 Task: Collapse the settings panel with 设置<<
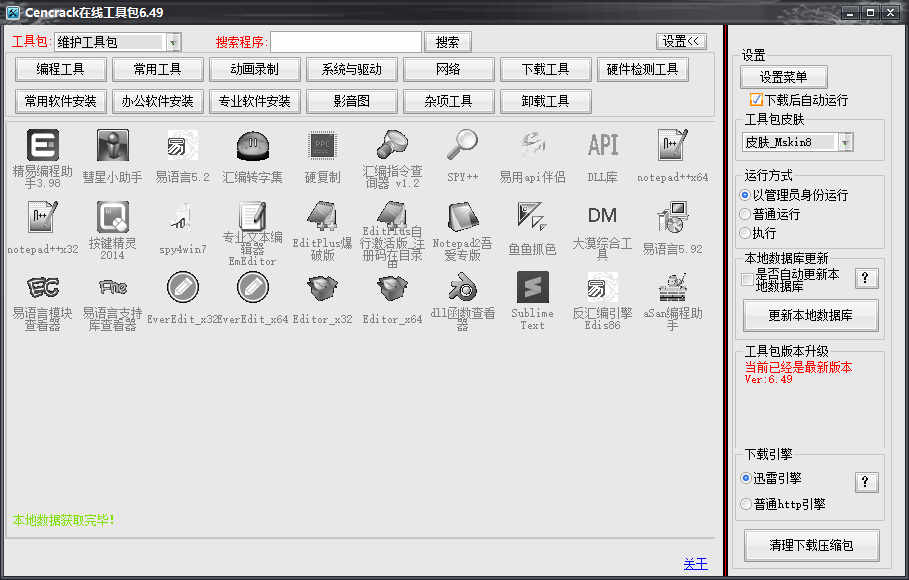tap(681, 41)
